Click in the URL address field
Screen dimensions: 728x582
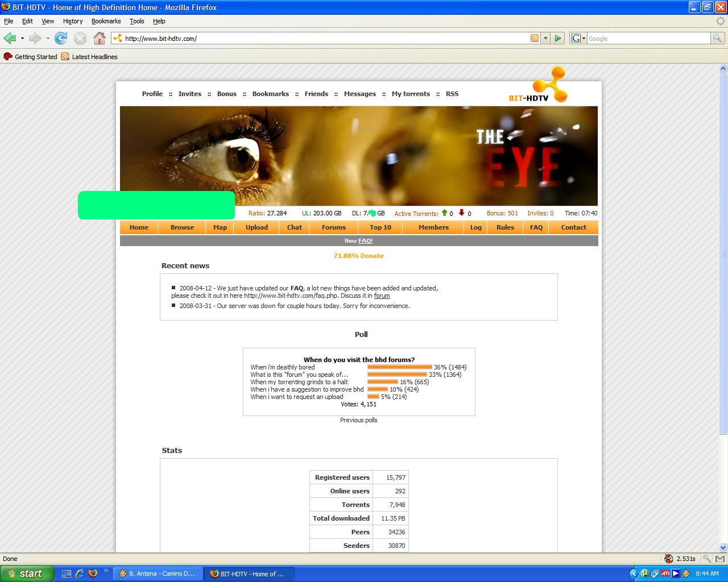click(x=326, y=38)
